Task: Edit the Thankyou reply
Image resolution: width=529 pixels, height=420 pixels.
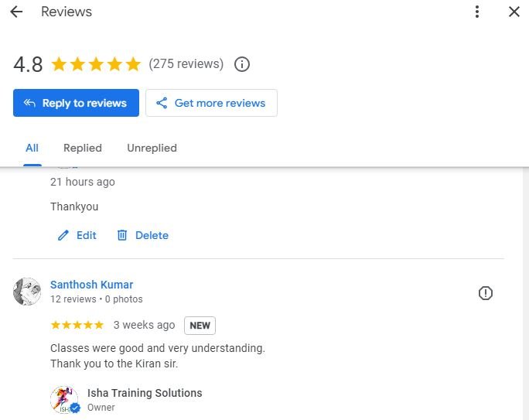Action: [77, 235]
